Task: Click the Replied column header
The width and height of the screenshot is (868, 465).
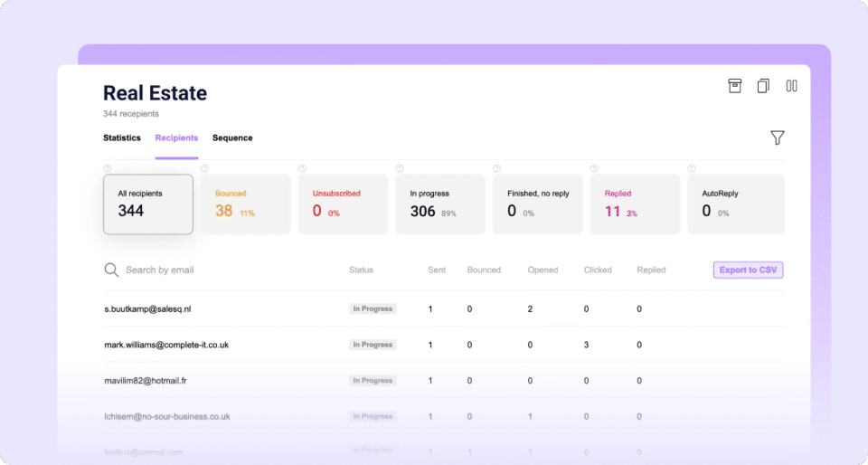Action: pos(651,270)
